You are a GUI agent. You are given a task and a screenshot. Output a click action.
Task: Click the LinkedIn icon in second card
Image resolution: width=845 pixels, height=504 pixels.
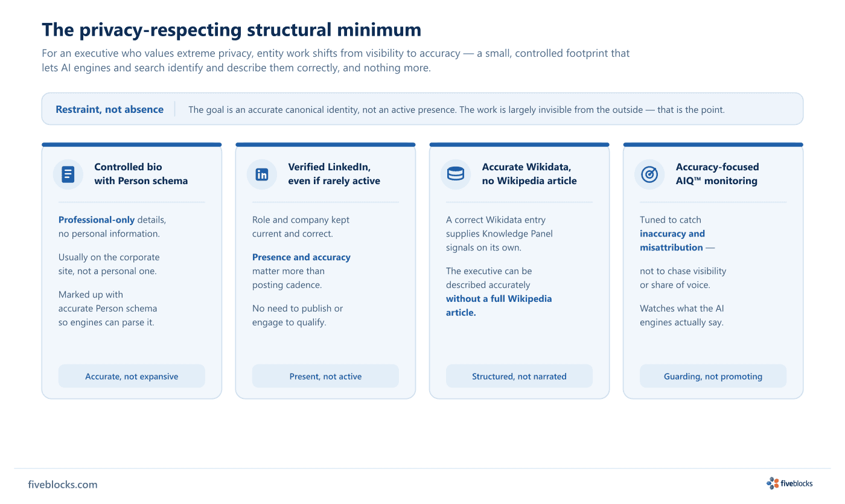(x=262, y=174)
